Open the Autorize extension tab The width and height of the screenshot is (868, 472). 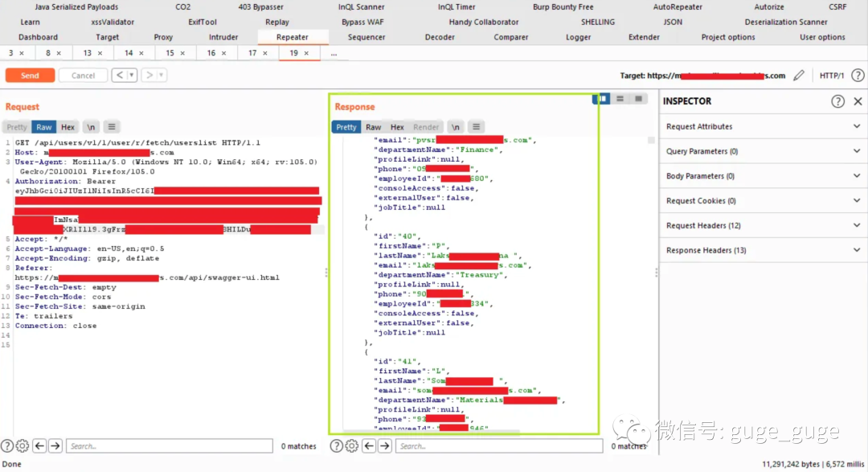(x=769, y=6)
